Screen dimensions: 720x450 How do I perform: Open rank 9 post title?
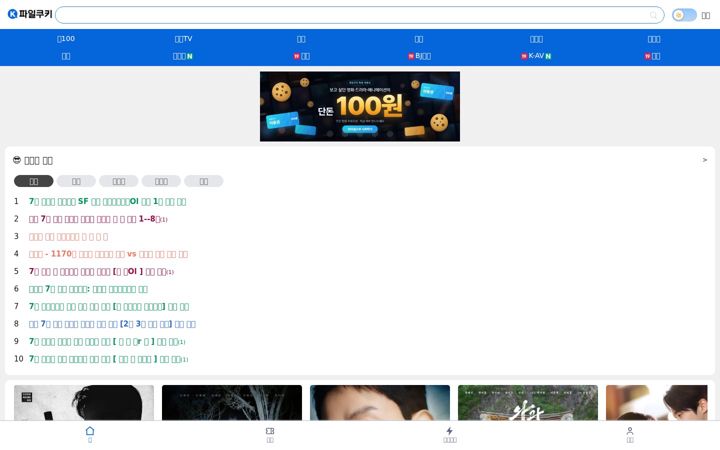107,342
